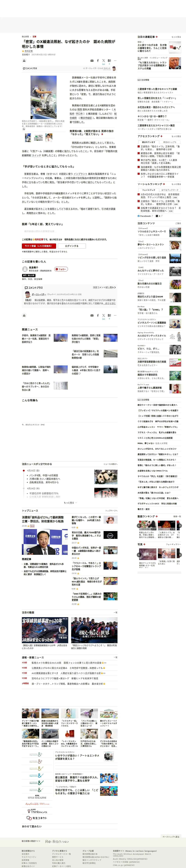Click the 記事 breadcrumb link
The height and width of the screenshot is (868, 186).
pos(34,36)
